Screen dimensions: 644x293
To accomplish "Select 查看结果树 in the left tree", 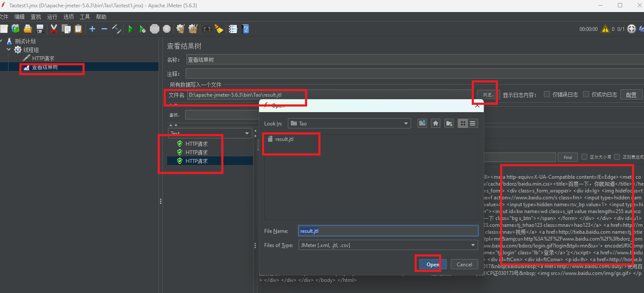I will pos(45,67).
